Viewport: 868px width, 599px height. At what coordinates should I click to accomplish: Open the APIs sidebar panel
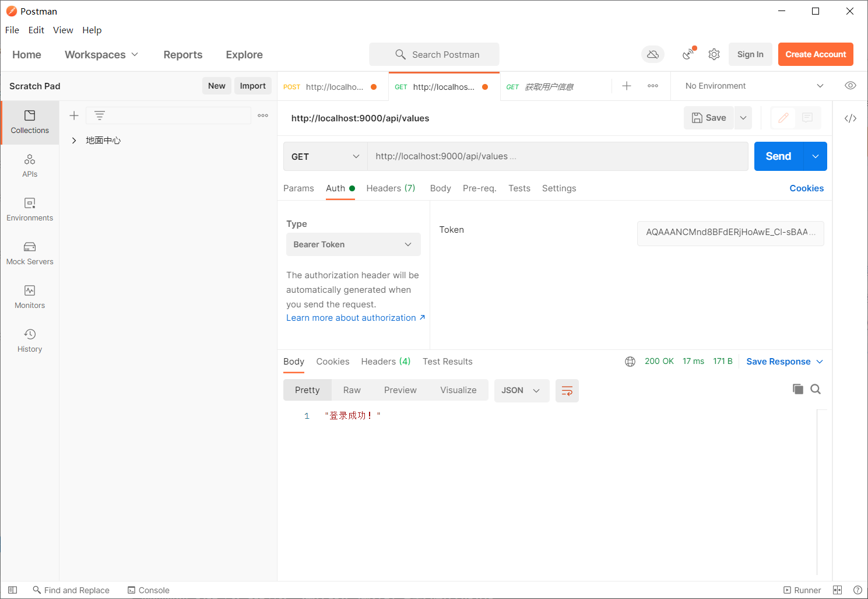click(30, 166)
